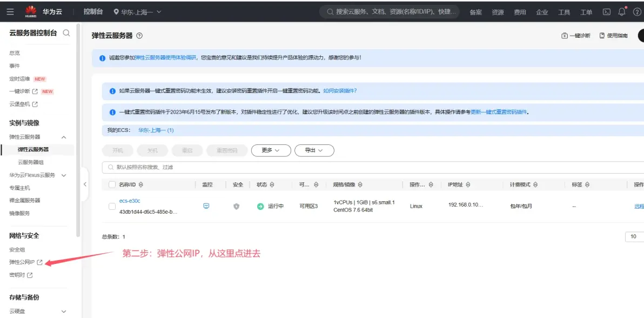Click the 控制台 console label
The image size is (644, 318).
[93, 12]
